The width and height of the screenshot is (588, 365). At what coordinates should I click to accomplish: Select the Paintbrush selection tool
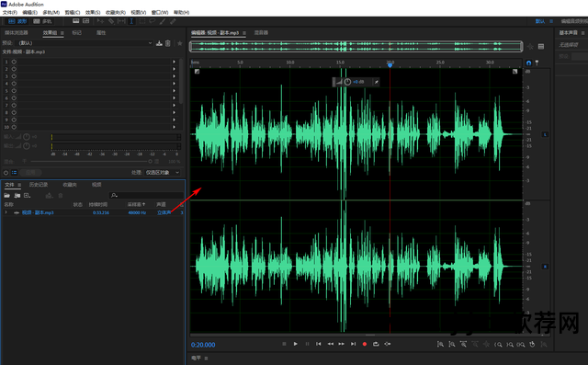(x=163, y=21)
